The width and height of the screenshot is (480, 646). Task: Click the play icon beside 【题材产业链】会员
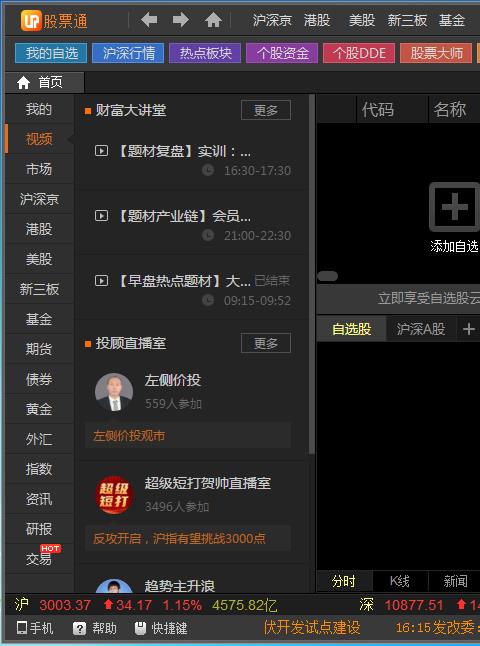(101, 215)
